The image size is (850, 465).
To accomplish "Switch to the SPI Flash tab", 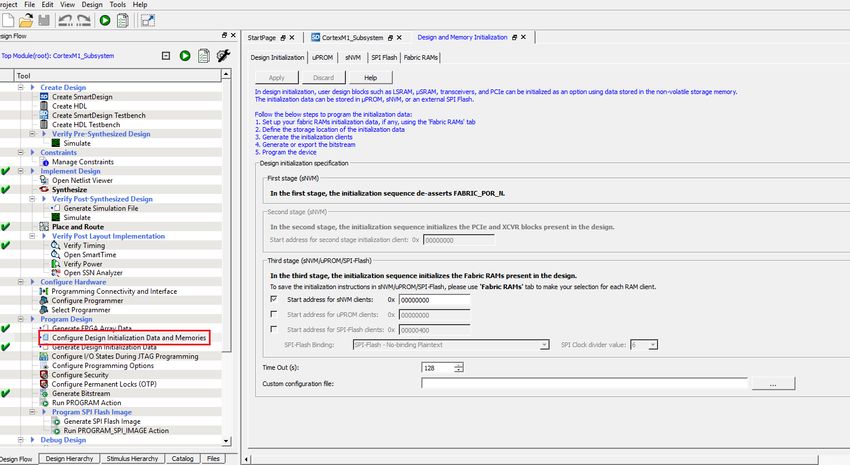I will pos(384,57).
